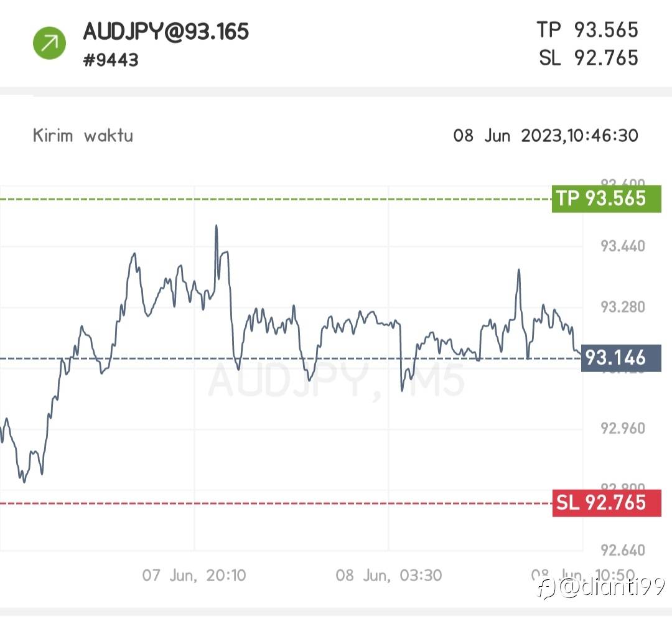The width and height of the screenshot is (672, 621).
Task: Click the 08 Jun 2023,10:46:30 timestamp
Action: point(545,136)
